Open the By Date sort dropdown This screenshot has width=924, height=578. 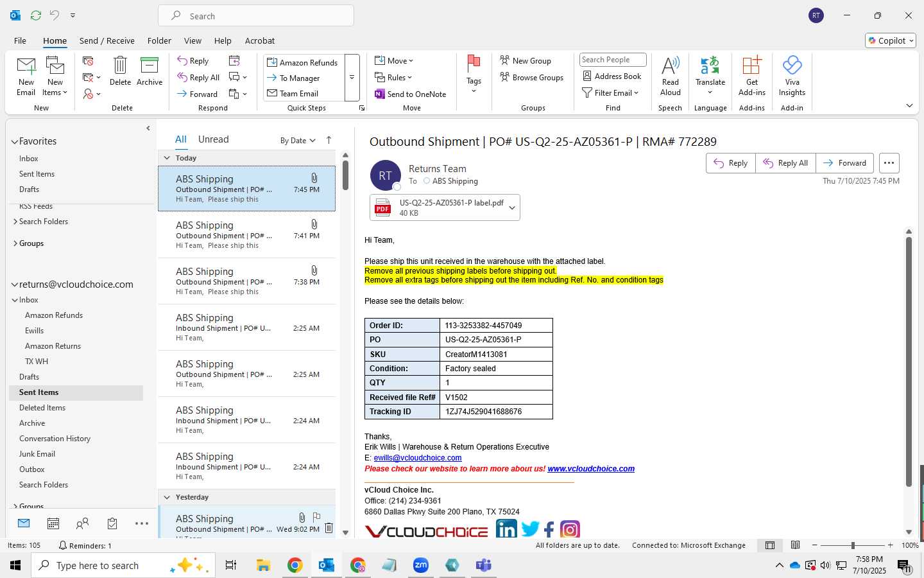[x=298, y=141]
